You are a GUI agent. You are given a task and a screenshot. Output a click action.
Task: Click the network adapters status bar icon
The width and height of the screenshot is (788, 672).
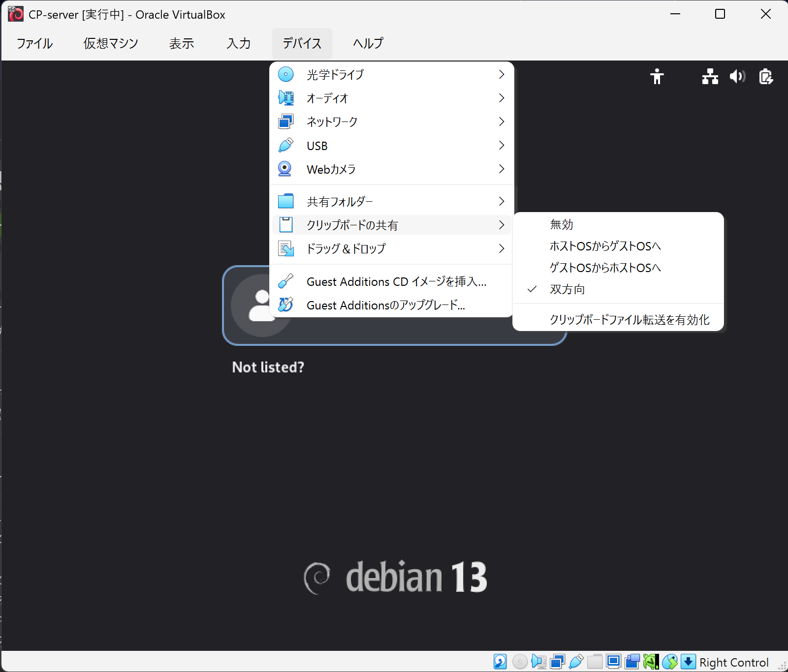click(x=558, y=662)
